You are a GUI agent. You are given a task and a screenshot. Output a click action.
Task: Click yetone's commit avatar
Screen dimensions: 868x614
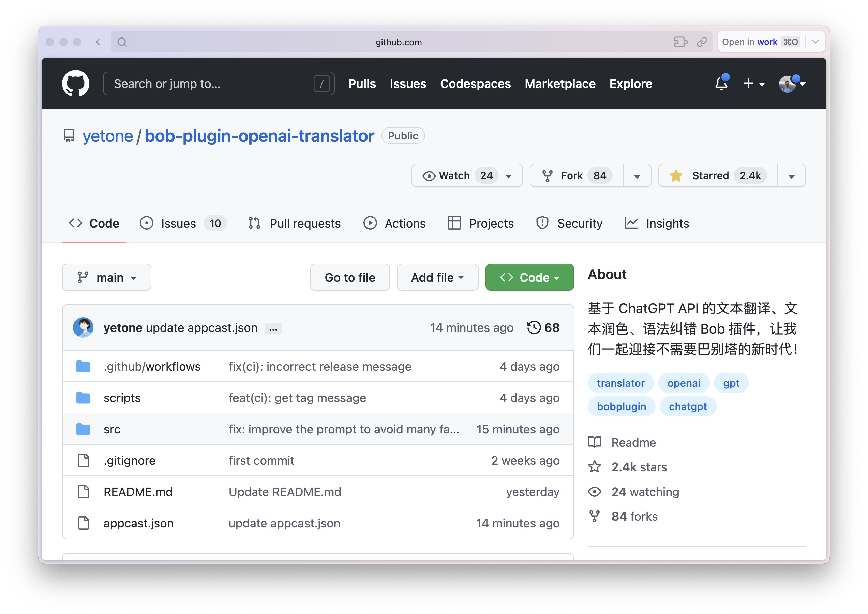pos(83,327)
